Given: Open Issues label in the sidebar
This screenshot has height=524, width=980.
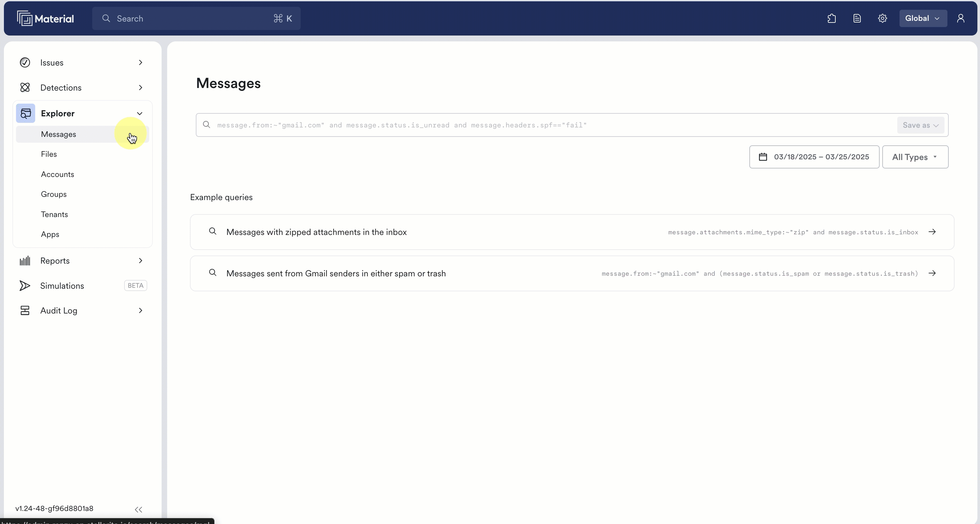Looking at the screenshot, I should pyautogui.click(x=52, y=63).
